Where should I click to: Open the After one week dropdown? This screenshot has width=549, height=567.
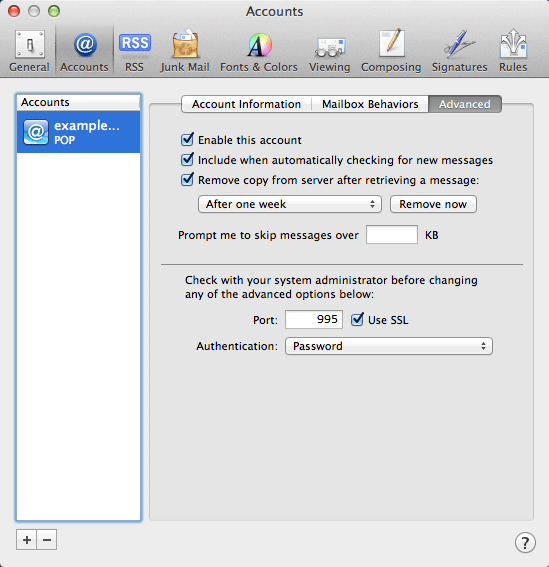(290, 204)
